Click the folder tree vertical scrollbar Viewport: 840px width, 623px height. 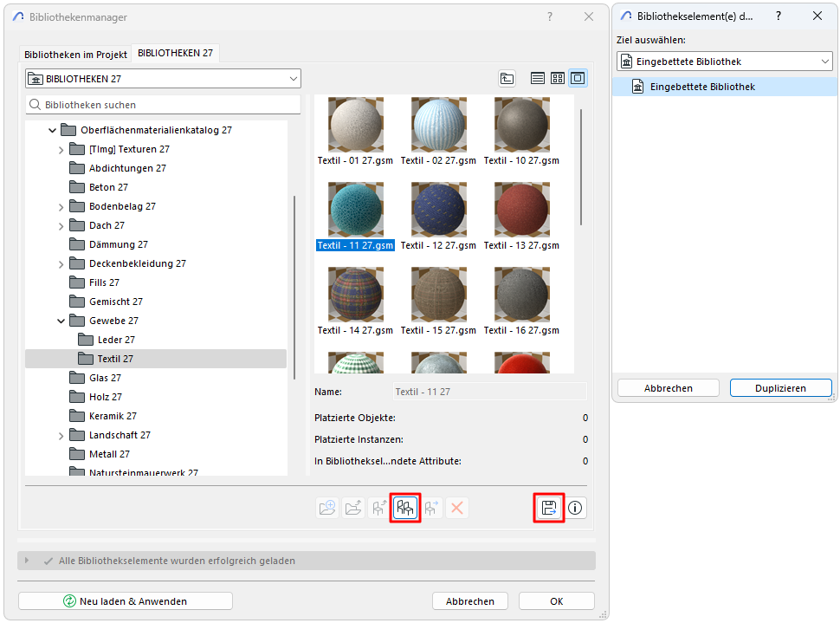(x=294, y=288)
